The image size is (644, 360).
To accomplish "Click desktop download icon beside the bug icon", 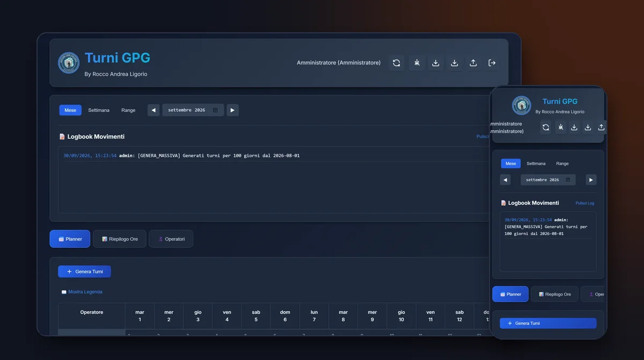I will pyautogui.click(x=436, y=63).
